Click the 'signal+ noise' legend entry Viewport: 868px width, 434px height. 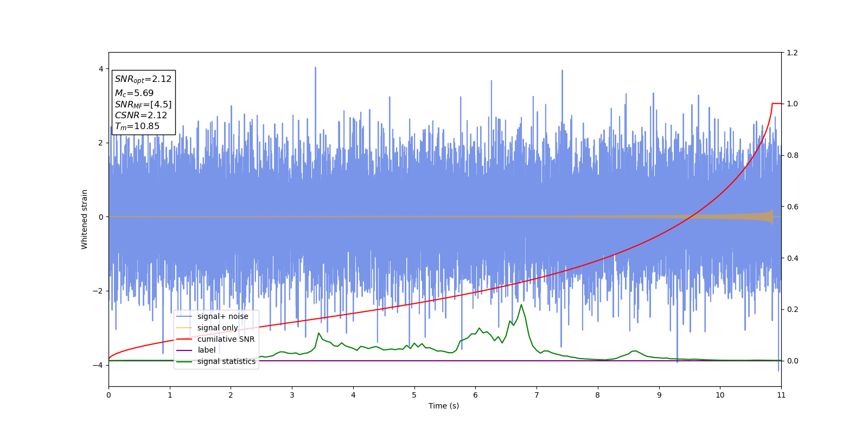[x=216, y=316]
